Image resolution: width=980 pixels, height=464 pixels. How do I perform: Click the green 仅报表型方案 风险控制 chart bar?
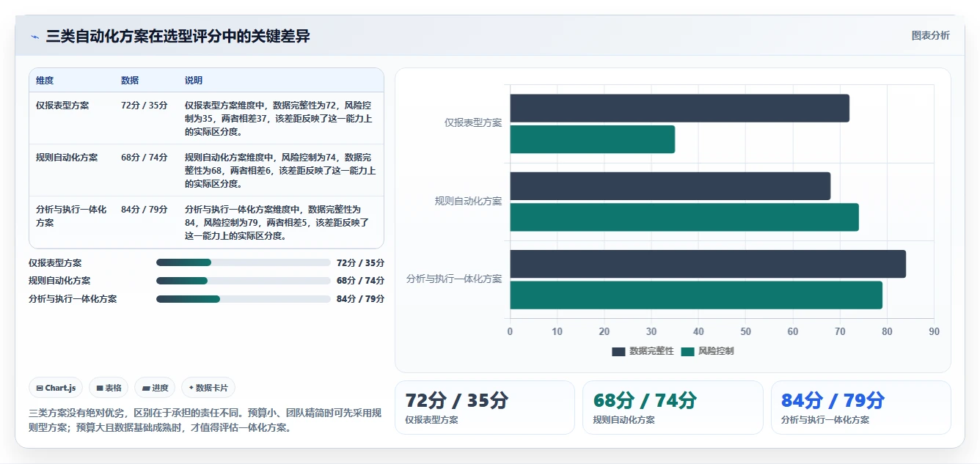[x=593, y=139]
